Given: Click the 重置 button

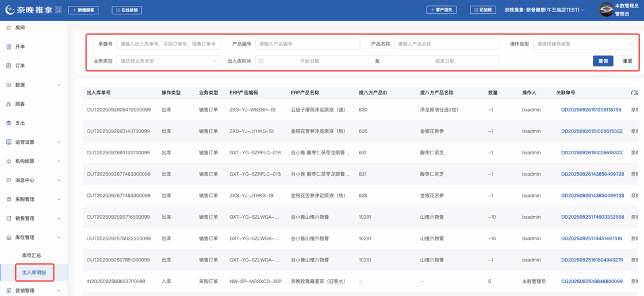Looking at the screenshot, I should 627,61.
